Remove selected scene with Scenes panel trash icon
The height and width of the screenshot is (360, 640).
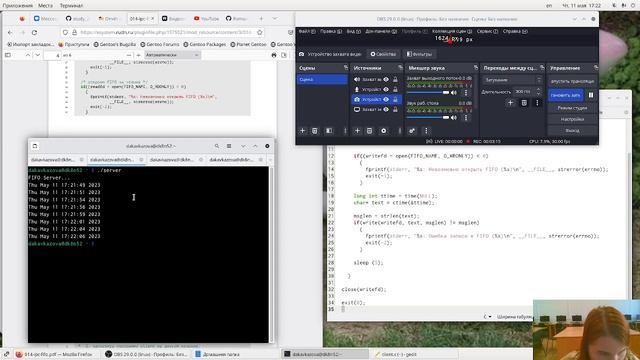315,131
